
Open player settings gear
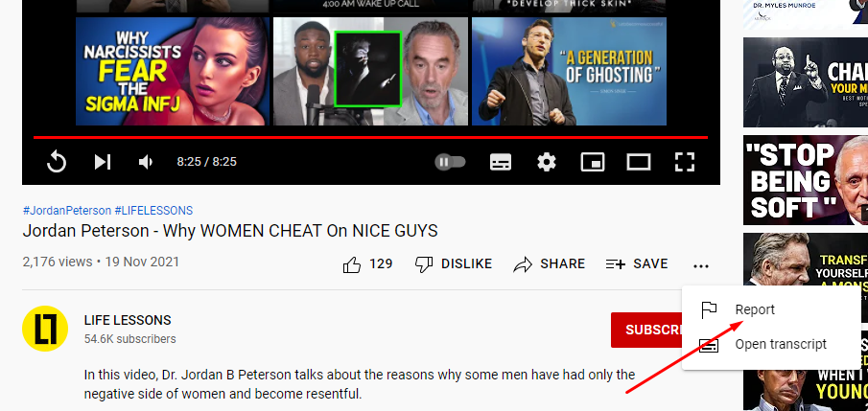[547, 162]
